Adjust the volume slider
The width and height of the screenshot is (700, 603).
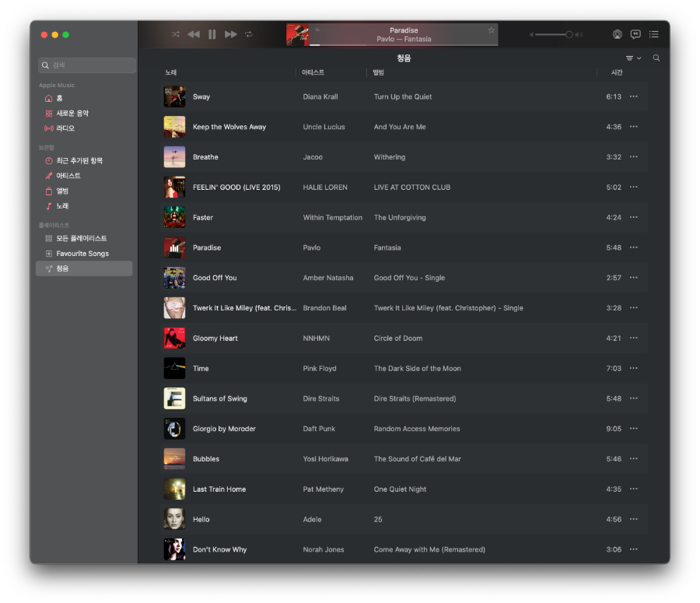pyautogui.click(x=554, y=34)
